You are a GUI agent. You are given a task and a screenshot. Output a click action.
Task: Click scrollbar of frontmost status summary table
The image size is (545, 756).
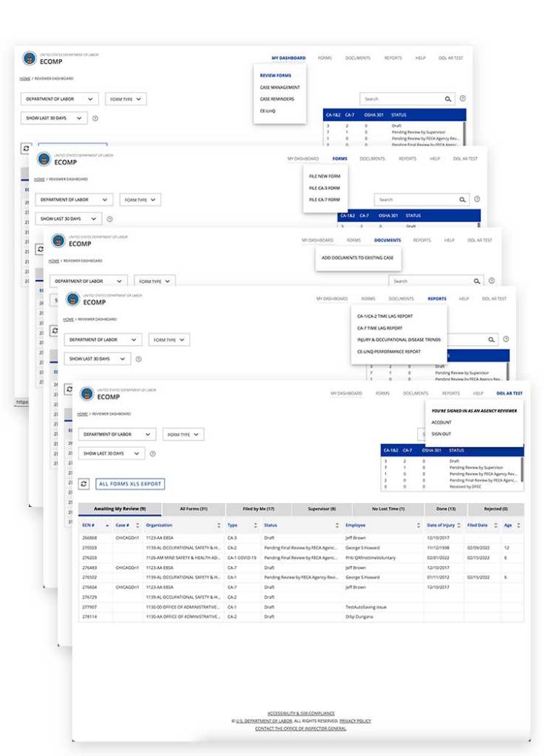522,469
